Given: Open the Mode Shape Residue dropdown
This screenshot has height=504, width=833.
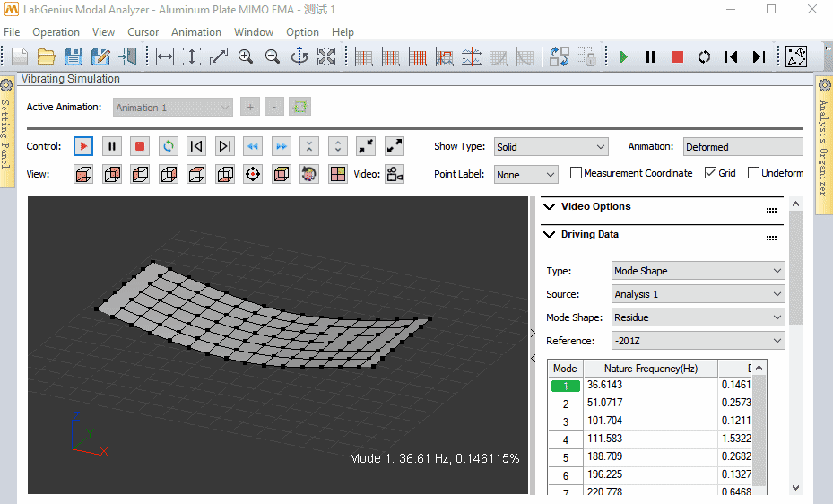Looking at the screenshot, I should [x=699, y=317].
